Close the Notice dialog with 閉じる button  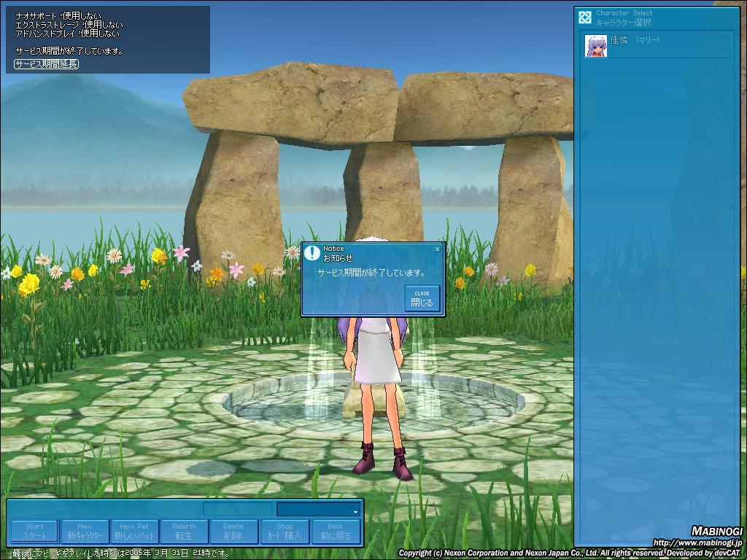click(x=422, y=298)
